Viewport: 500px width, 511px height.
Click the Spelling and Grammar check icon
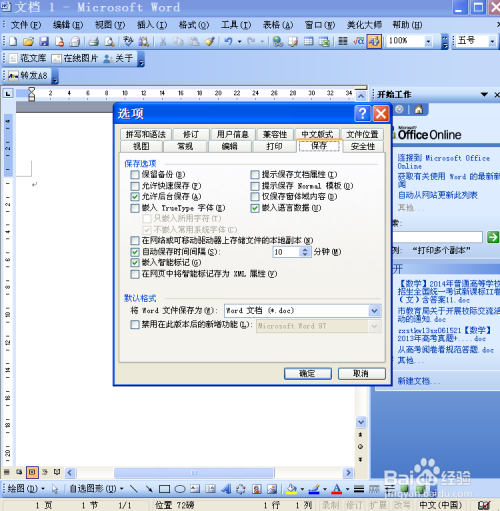point(128,41)
